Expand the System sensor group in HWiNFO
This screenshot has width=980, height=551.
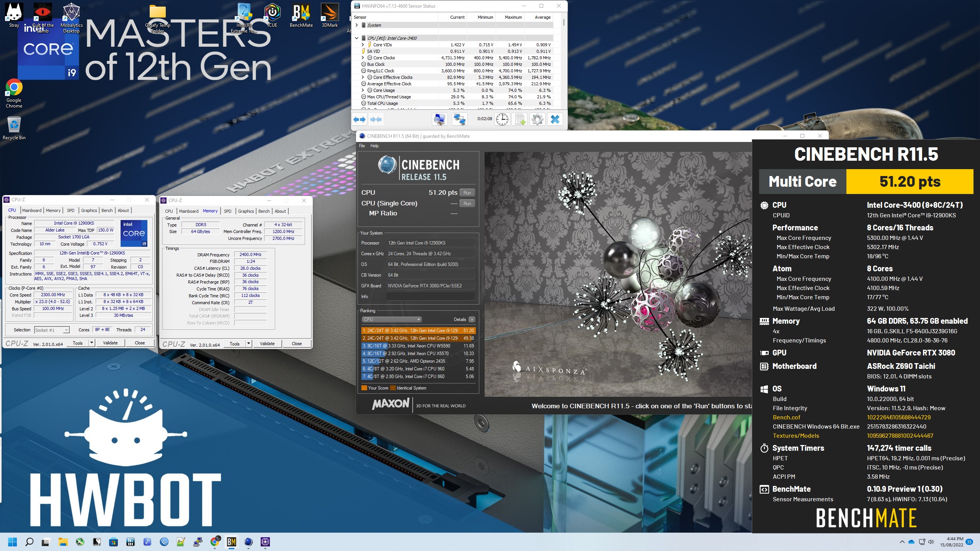[357, 25]
